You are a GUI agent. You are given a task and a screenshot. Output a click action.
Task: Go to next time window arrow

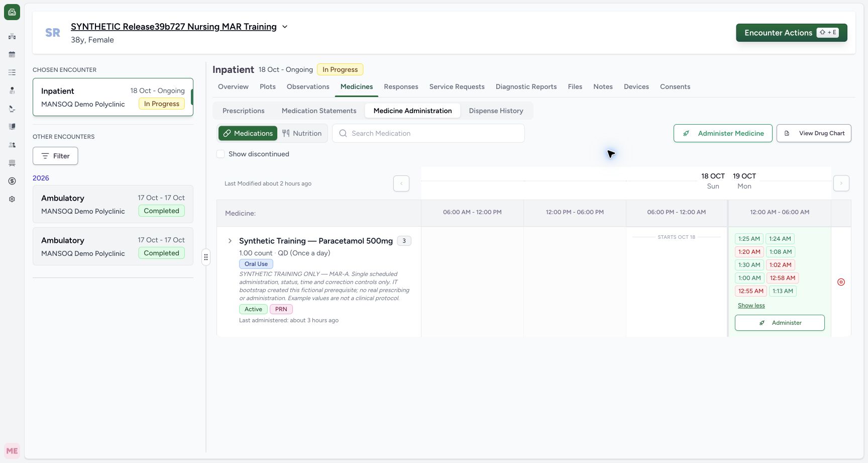[841, 183]
